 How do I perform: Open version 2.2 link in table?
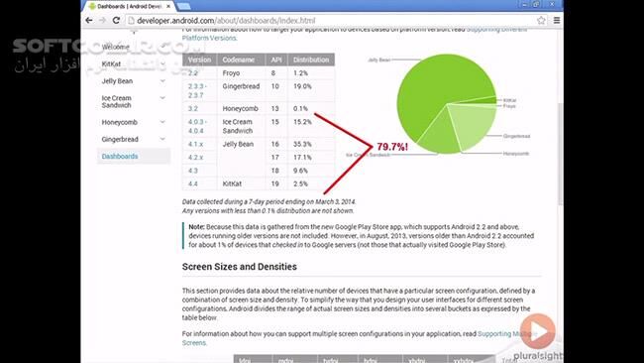tap(193, 72)
